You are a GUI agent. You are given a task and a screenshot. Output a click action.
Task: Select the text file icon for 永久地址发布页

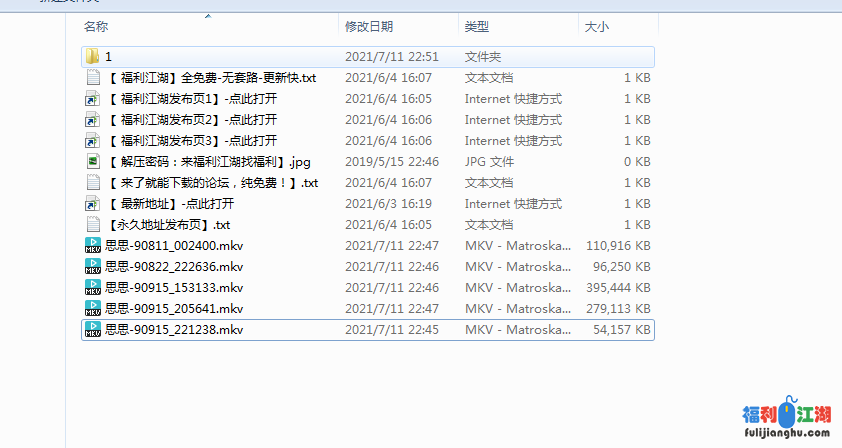[92, 225]
